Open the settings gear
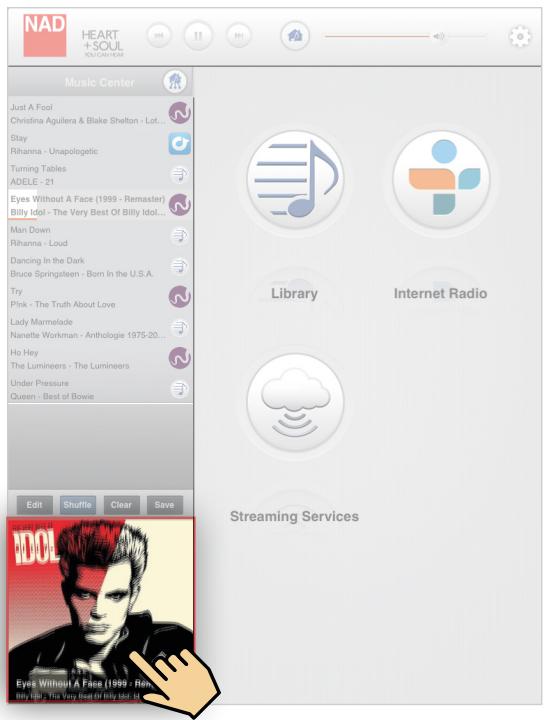The height and width of the screenshot is (720, 545). (x=520, y=36)
